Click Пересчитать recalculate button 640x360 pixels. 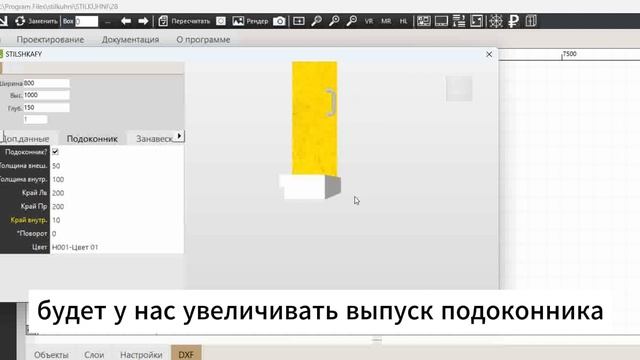184,21
